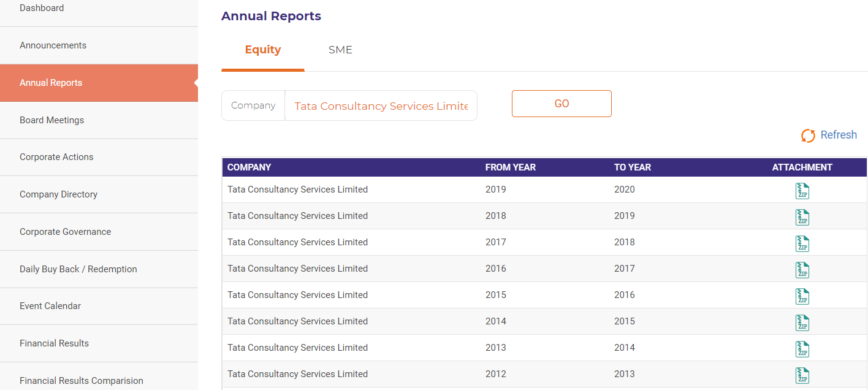Download the ZIP attachment for 2017-2018
Screen dimensions: 868x390
tap(802, 243)
